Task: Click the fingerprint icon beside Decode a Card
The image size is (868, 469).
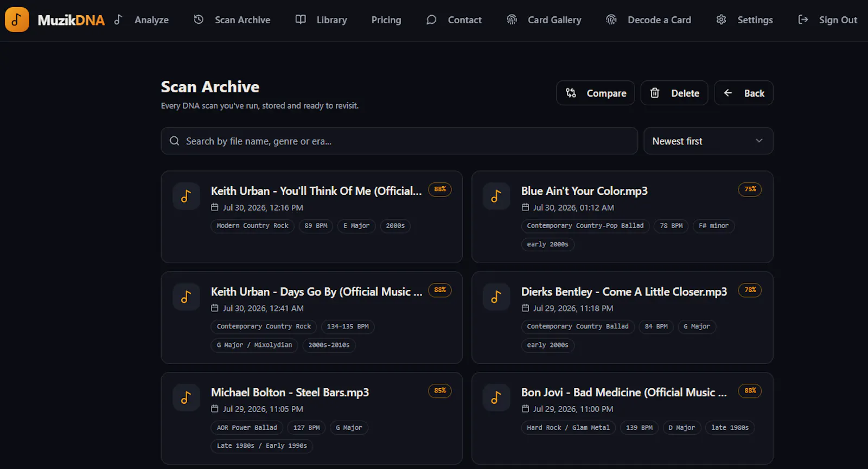Action: pos(611,20)
